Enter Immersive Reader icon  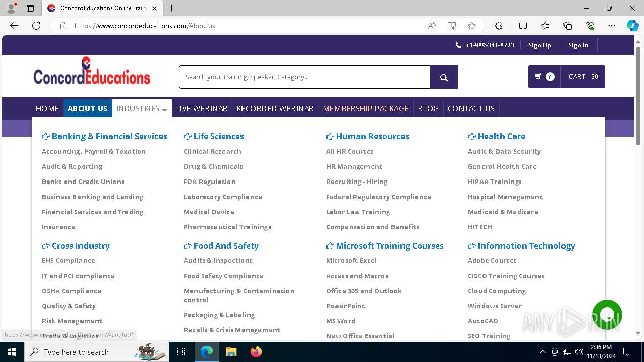coord(452,26)
